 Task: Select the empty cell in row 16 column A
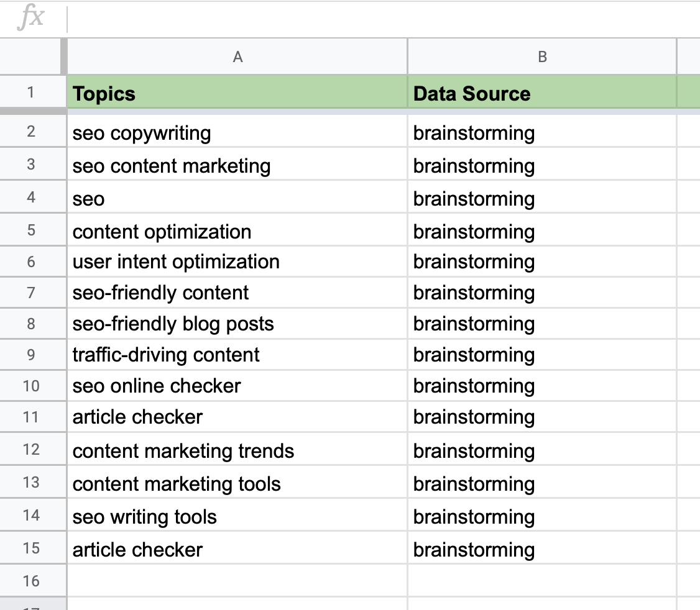pyautogui.click(x=237, y=580)
